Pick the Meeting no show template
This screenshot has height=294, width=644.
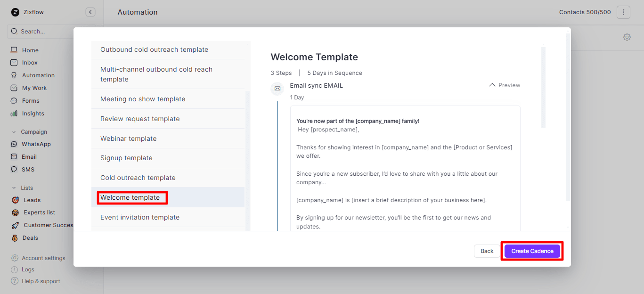pos(143,99)
